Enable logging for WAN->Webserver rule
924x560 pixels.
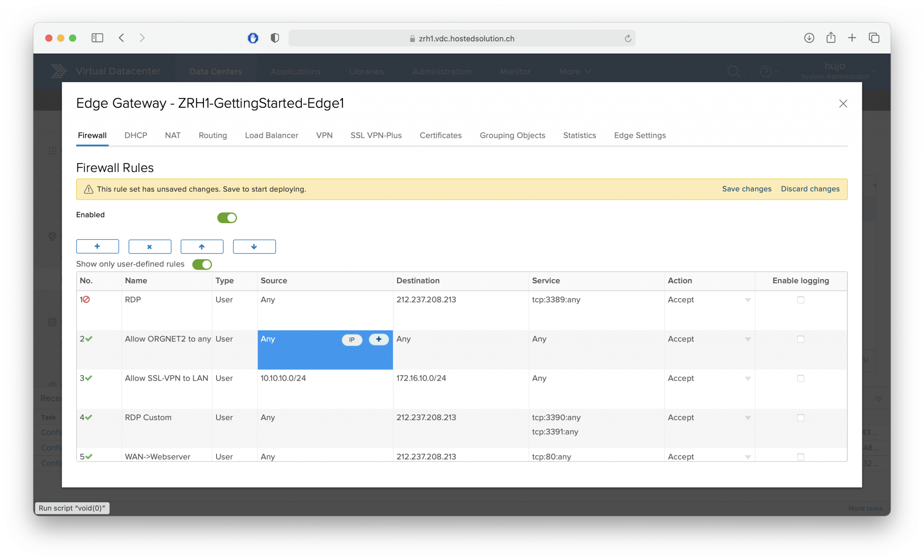(801, 457)
